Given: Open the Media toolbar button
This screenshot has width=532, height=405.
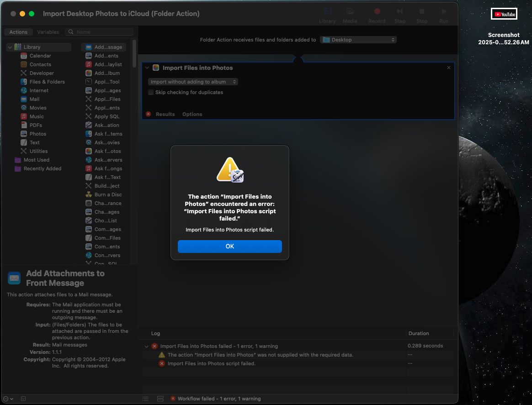Looking at the screenshot, I should (x=350, y=16).
